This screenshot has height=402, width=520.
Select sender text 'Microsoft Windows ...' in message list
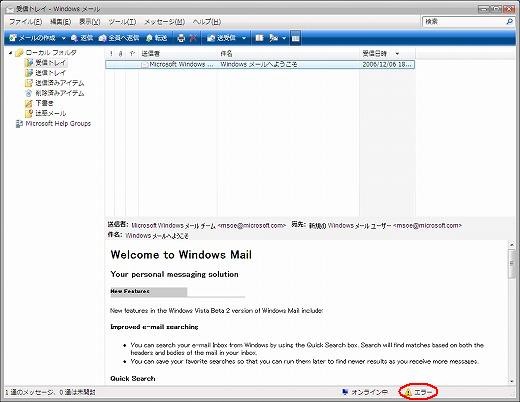(181, 64)
